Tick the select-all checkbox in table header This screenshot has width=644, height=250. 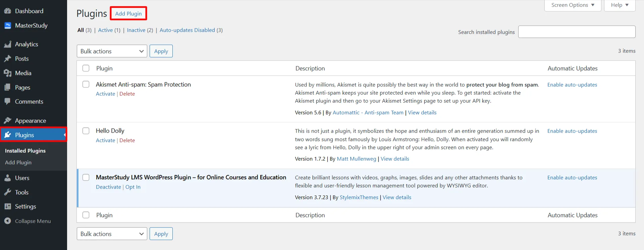pyautogui.click(x=86, y=68)
